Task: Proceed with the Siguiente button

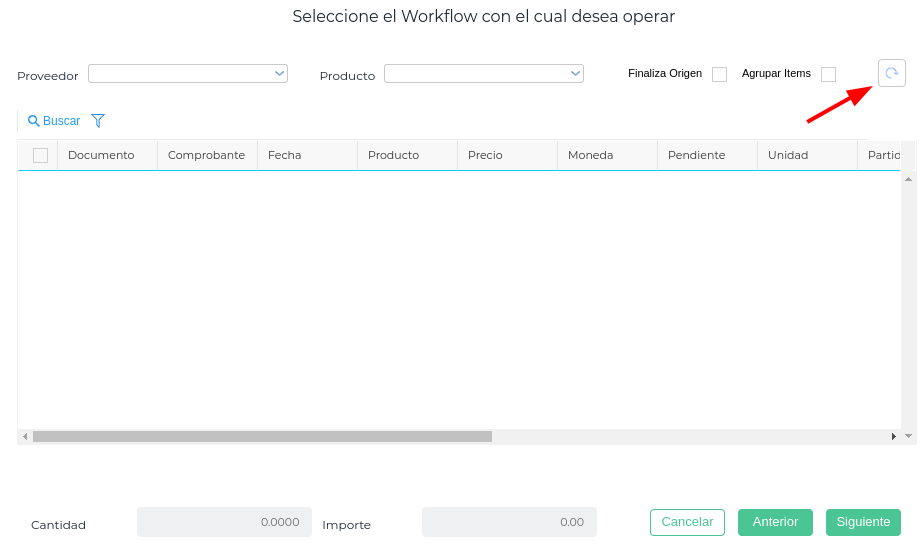Action: [863, 522]
